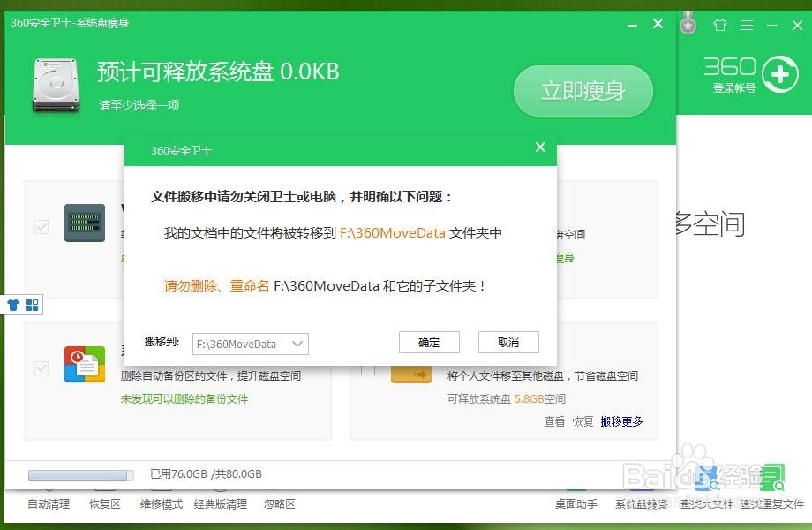This screenshot has width=812, height=530.
Task: Open the 搬移到 F:\360MoveData dropdown
Action: pos(250,344)
